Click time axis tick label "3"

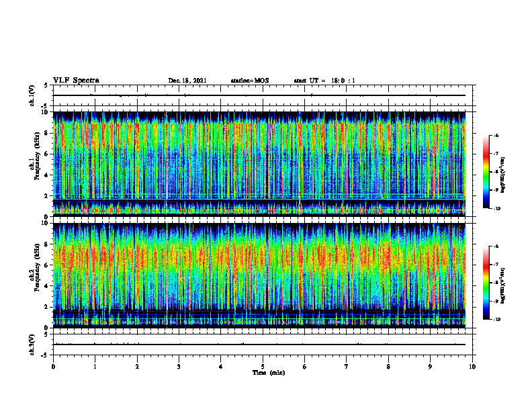click(x=179, y=367)
